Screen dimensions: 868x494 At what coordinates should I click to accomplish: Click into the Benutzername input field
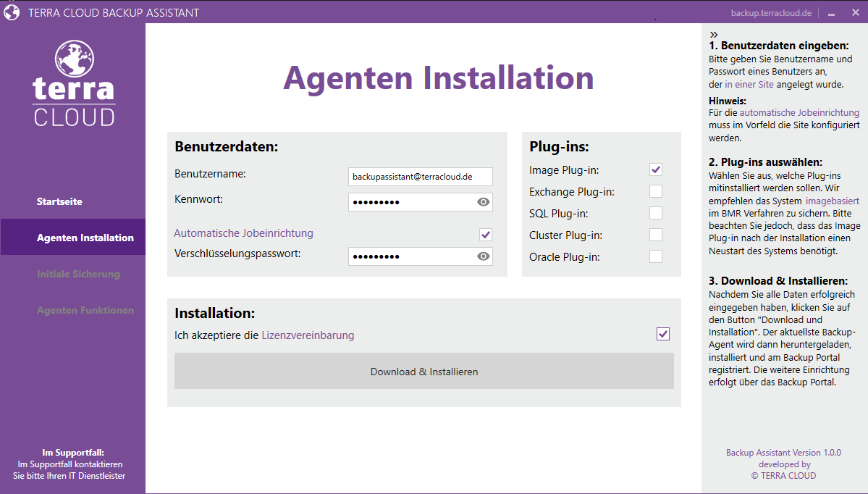(420, 177)
